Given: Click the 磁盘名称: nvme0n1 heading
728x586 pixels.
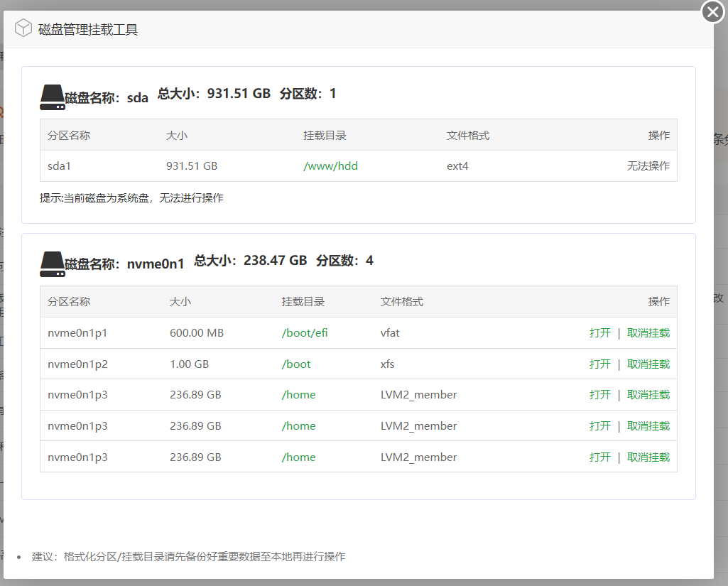Looking at the screenshot, I should point(124,264).
